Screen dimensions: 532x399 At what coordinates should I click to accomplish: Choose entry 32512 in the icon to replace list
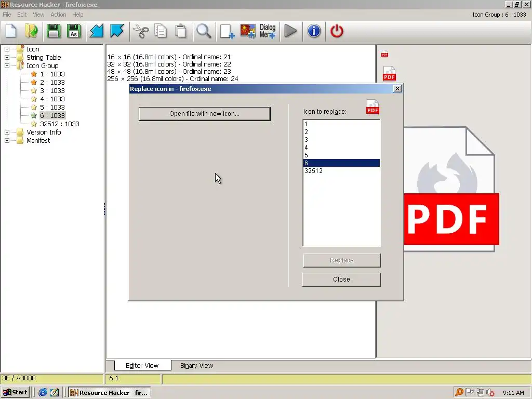341,171
